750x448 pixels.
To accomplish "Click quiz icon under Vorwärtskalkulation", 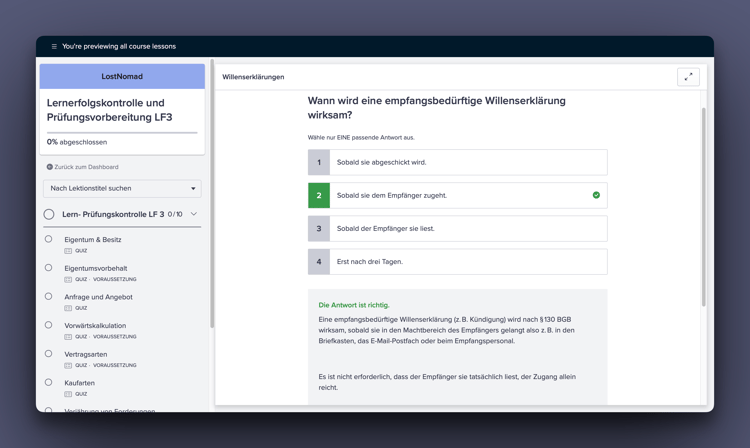I will click(x=68, y=337).
